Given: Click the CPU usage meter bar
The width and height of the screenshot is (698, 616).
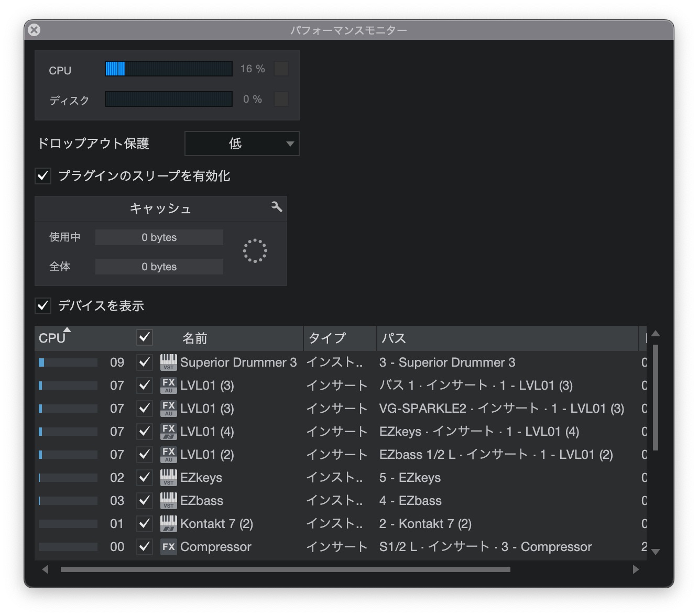Looking at the screenshot, I should tap(168, 69).
